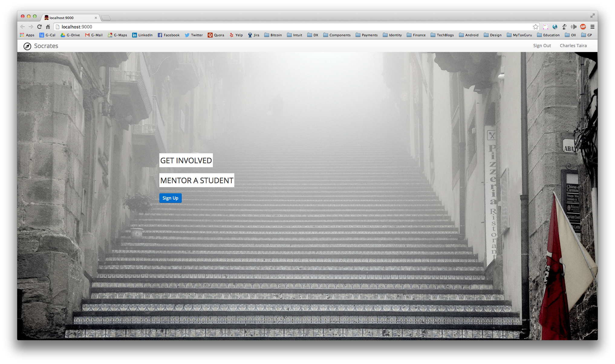Open the Adblock Plus extension
Screen dimensions: 615x364
583,27
